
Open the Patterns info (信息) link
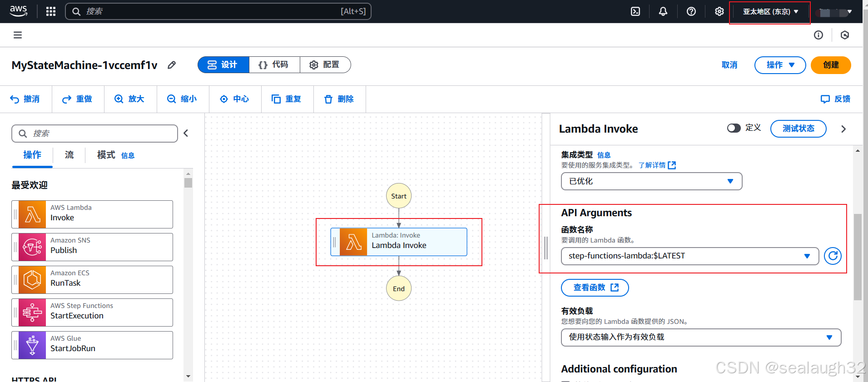(x=128, y=156)
